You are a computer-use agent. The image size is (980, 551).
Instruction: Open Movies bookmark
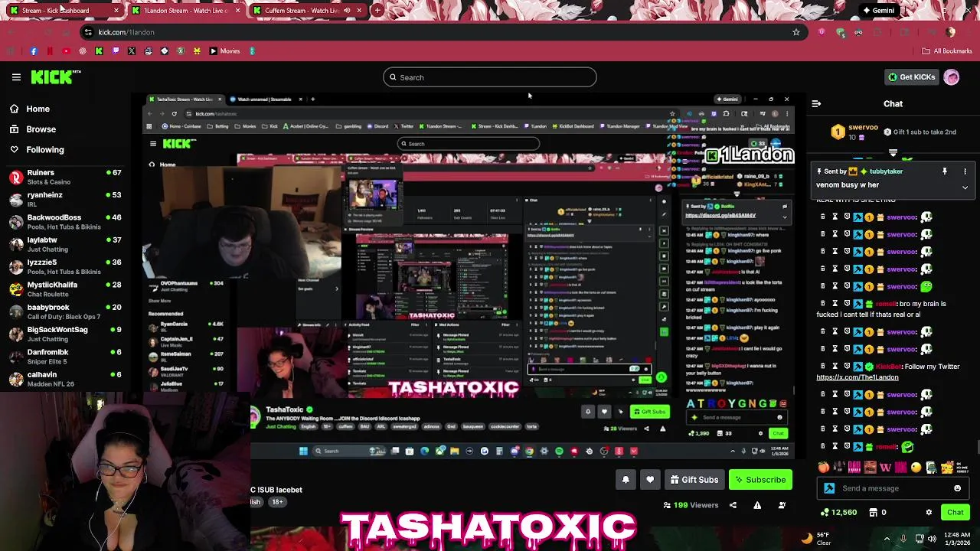click(224, 51)
